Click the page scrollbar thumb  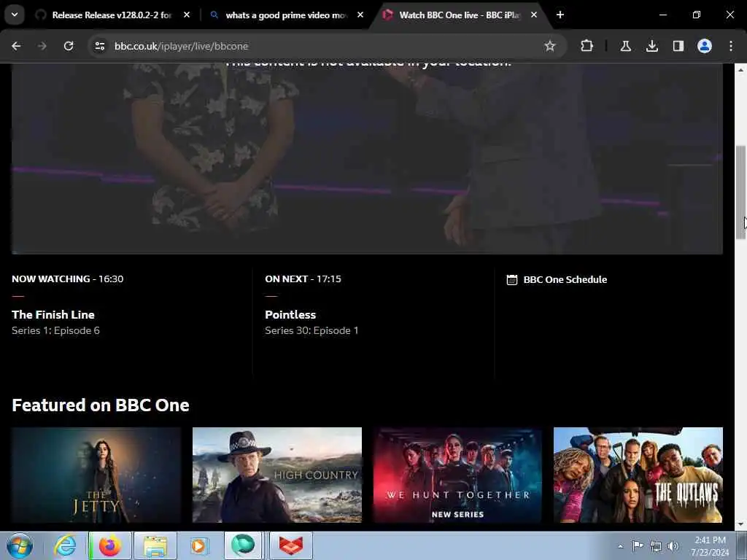(x=741, y=192)
